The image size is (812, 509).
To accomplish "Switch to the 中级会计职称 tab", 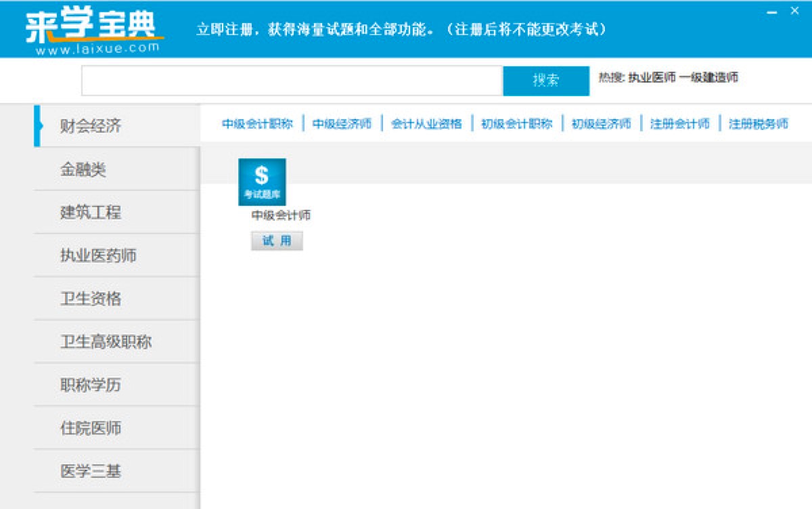I will tap(257, 124).
